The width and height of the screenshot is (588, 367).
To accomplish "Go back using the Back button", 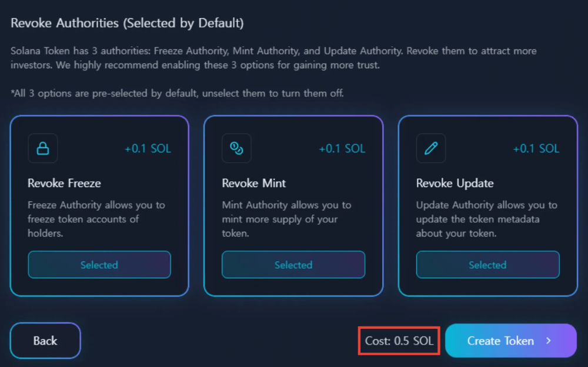I will [45, 341].
